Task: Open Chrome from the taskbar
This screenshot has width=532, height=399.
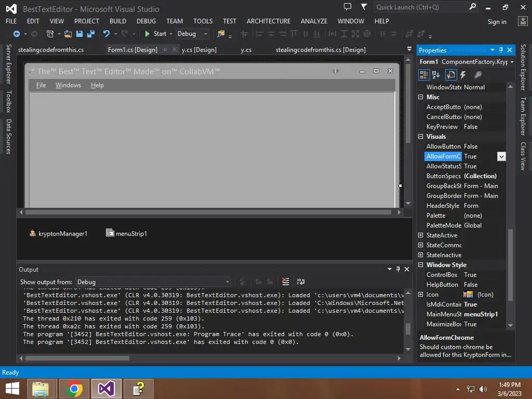Action: [74, 389]
